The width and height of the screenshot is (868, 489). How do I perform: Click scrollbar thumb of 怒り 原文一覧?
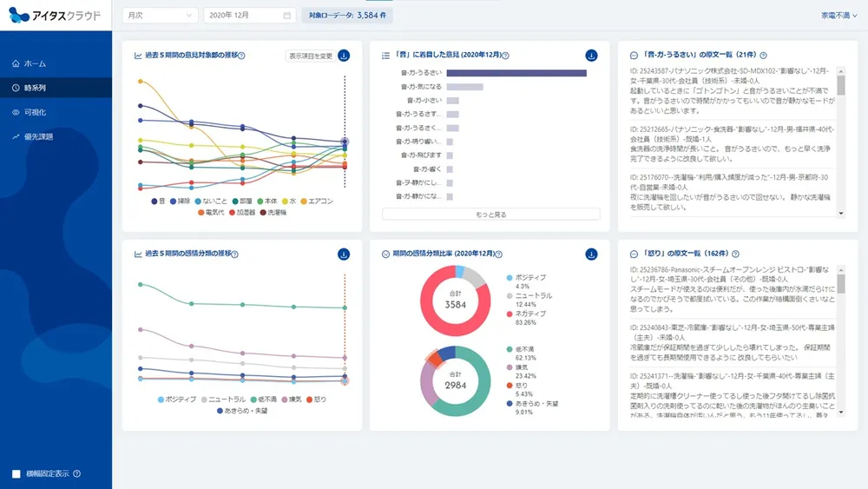pyautogui.click(x=841, y=283)
